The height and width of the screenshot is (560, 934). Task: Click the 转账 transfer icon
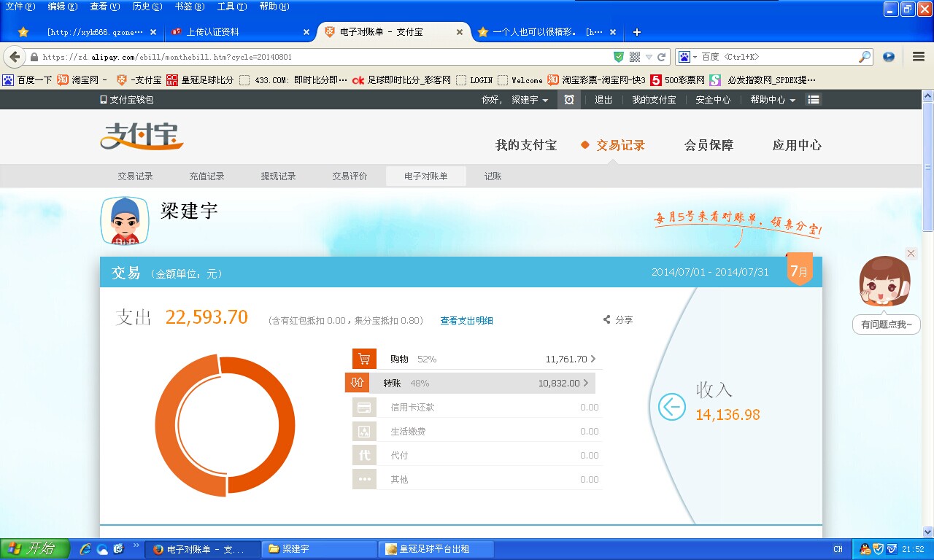tap(357, 383)
